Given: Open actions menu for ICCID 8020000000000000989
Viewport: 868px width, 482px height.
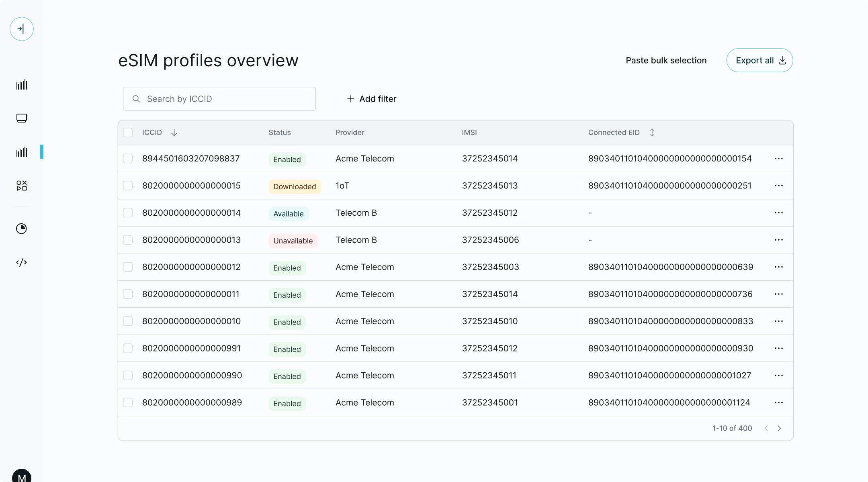Looking at the screenshot, I should point(779,402).
